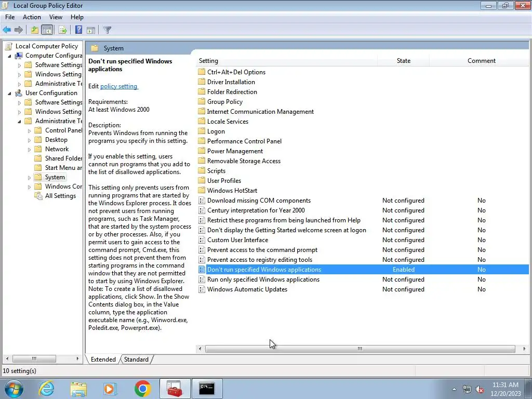This screenshot has width=532, height=399.
Task: Expand the Network tree node
Action: (29, 149)
